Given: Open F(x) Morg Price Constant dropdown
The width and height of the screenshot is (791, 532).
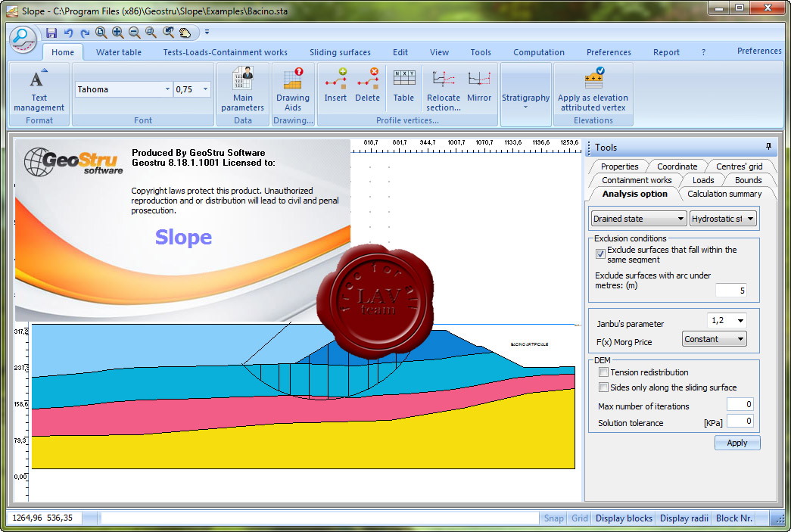Looking at the screenshot, I should [714, 339].
